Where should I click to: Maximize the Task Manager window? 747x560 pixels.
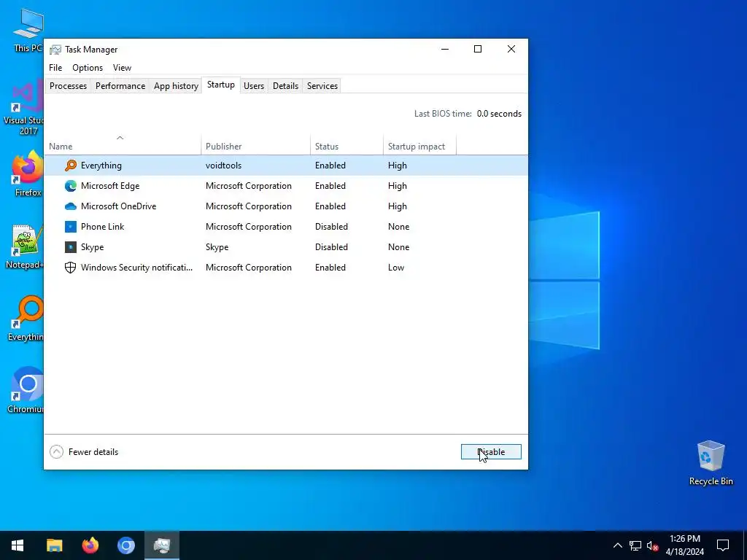pos(478,49)
